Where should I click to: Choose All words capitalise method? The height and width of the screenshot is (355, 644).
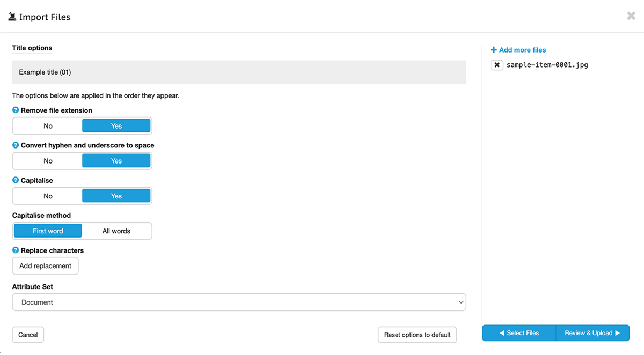click(116, 231)
